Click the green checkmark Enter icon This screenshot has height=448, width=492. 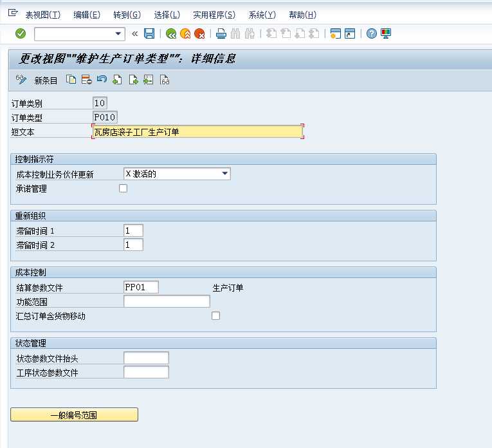21,33
